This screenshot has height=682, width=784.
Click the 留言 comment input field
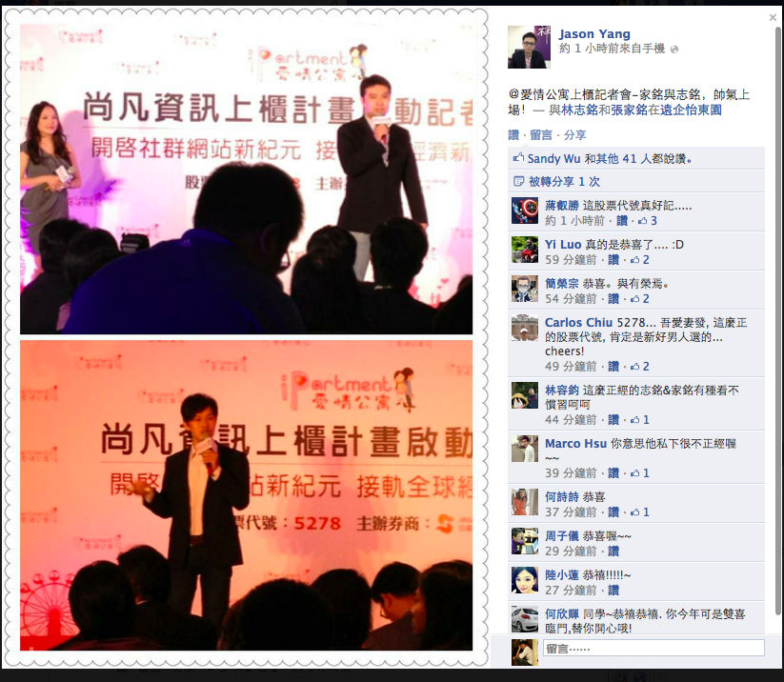pyautogui.click(x=653, y=648)
